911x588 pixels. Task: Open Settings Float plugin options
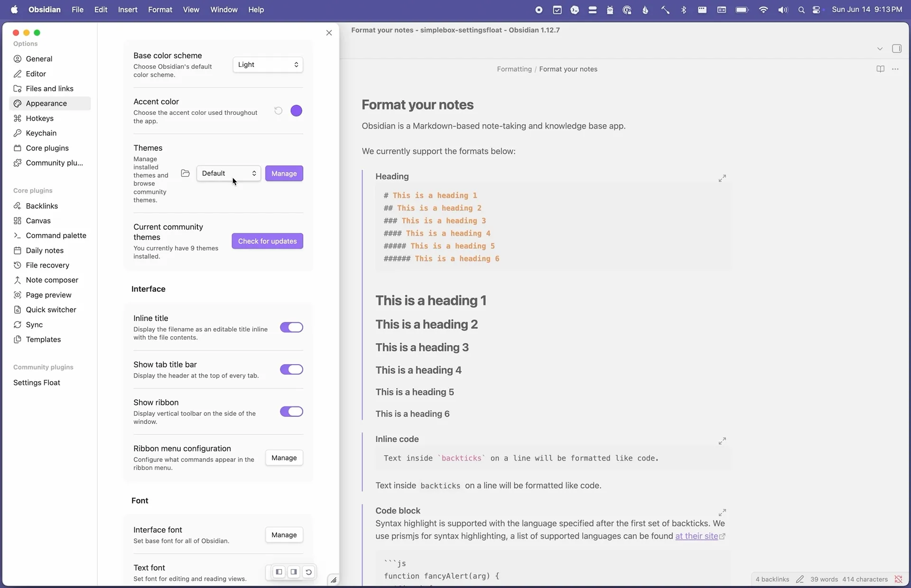tap(50, 383)
